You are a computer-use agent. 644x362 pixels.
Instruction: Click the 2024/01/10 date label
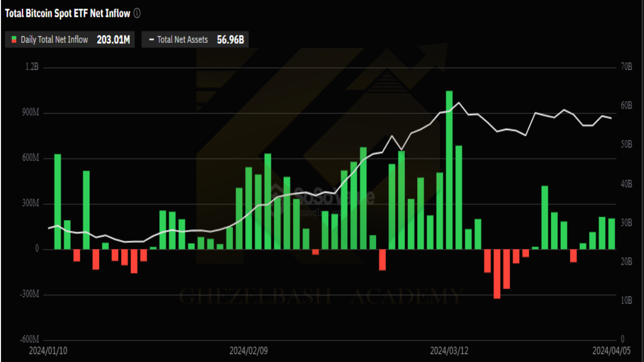(x=48, y=351)
